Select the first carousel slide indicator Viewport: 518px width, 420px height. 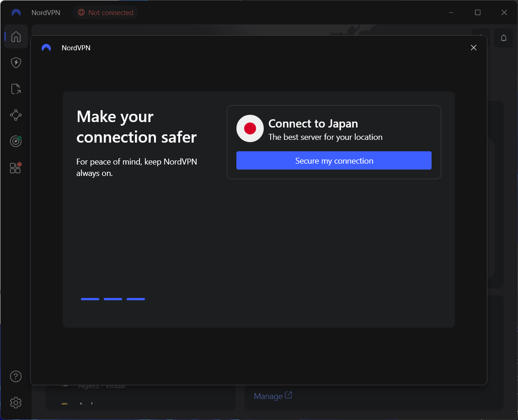(90, 299)
